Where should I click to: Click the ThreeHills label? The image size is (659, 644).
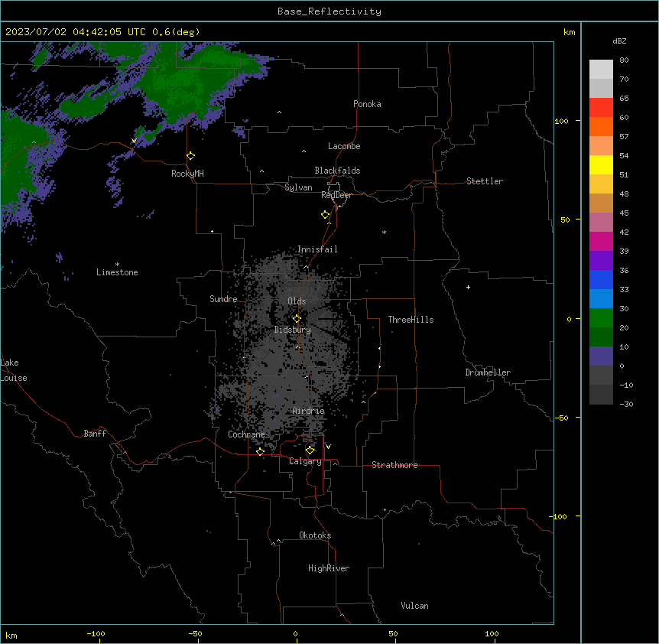(411, 320)
